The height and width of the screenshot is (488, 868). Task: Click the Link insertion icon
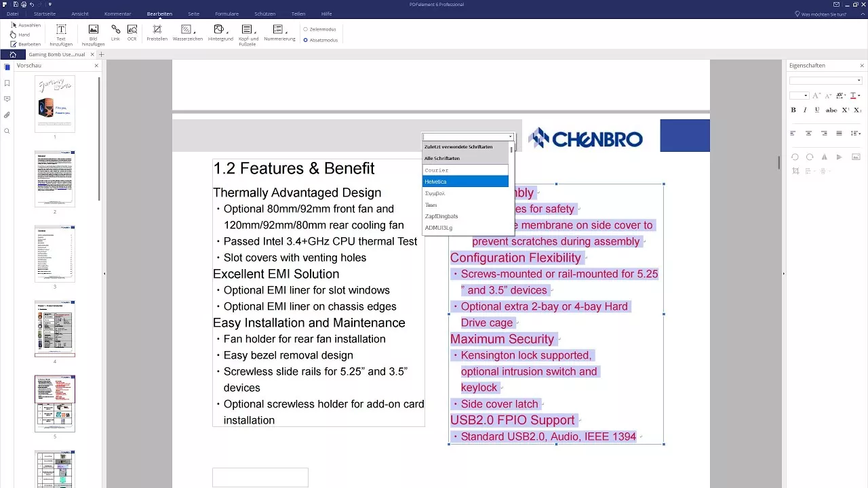click(116, 30)
